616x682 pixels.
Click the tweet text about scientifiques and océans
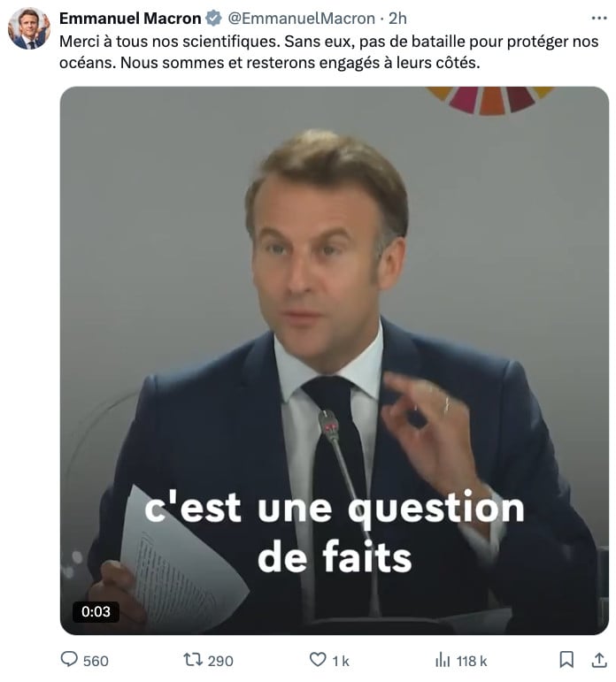click(x=328, y=52)
